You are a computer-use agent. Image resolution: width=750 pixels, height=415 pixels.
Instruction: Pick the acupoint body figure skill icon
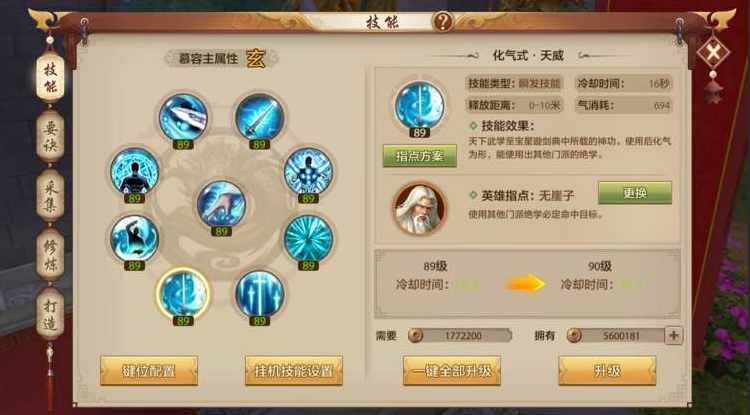pos(309,171)
